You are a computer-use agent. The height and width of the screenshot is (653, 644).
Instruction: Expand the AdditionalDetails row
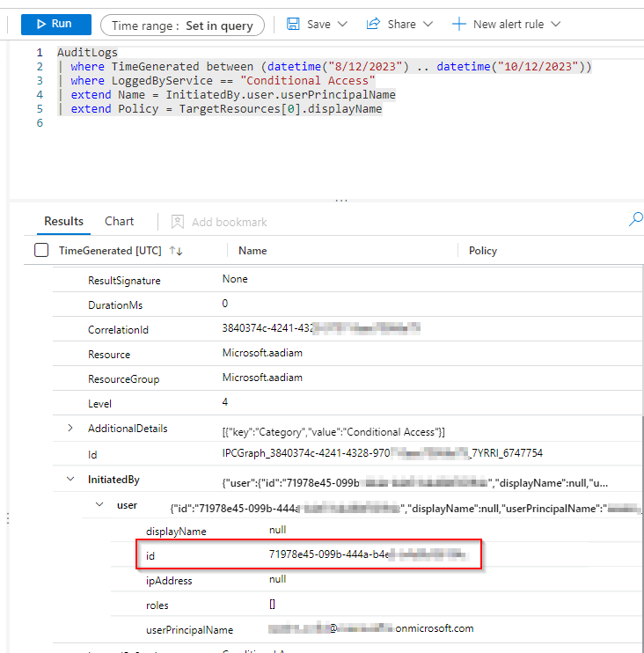pos(70,429)
